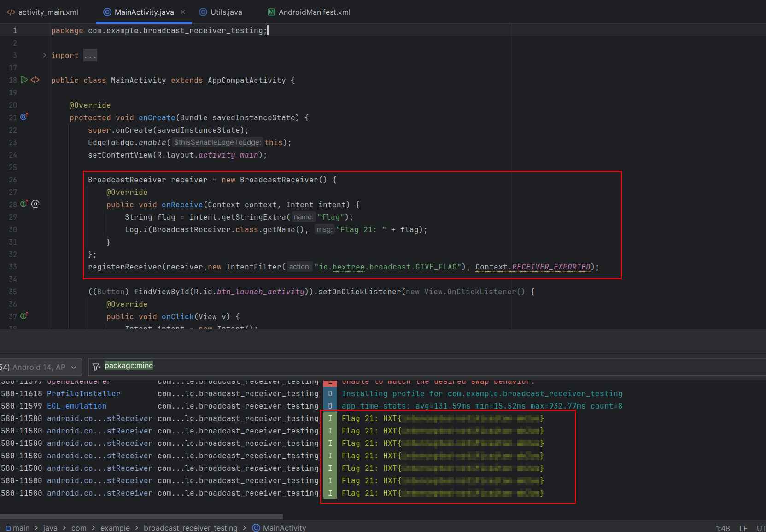Open the AndroidManifest.xml tab
This screenshot has width=766, height=532.
309,12
